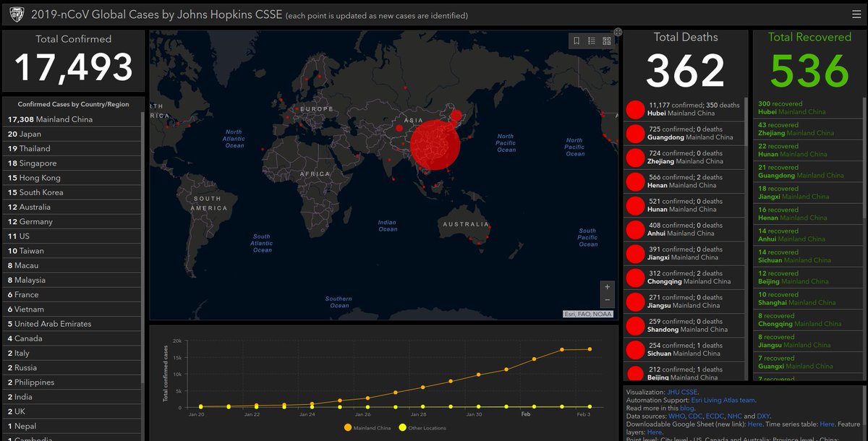Viewport: 868px width, 441px height.
Task: Select 12 recovered Beijing row
Action: tap(807, 277)
